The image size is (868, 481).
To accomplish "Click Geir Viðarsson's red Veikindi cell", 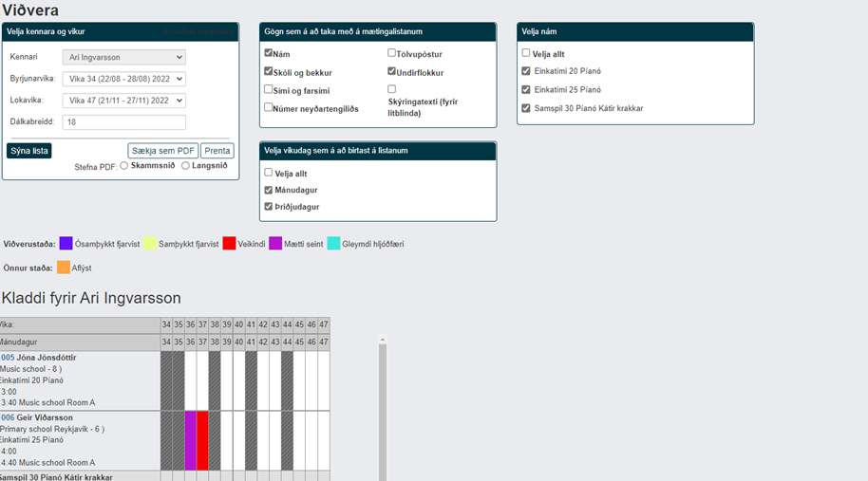I will click(x=202, y=440).
